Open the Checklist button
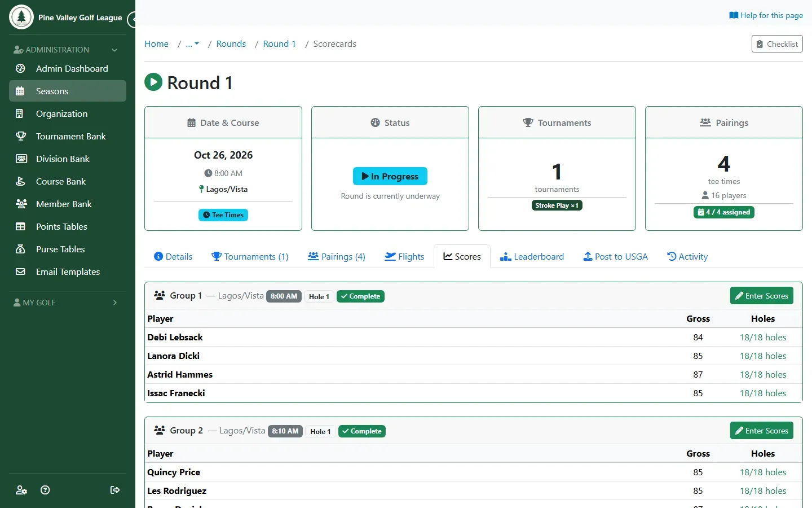 coord(777,44)
